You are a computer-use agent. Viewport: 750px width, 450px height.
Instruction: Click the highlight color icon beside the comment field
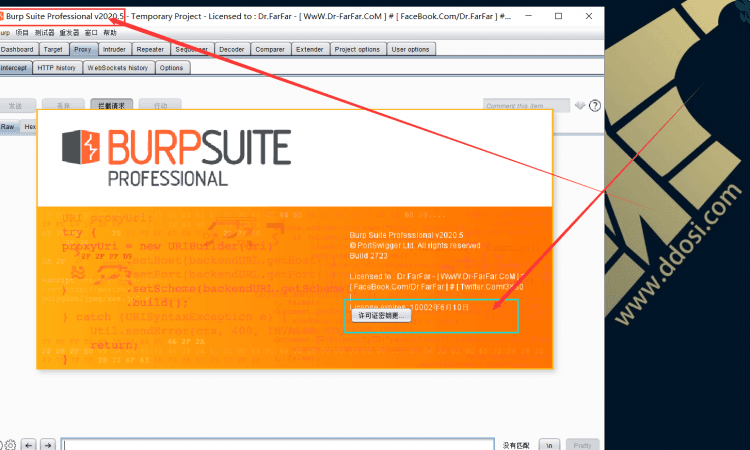click(580, 106)
